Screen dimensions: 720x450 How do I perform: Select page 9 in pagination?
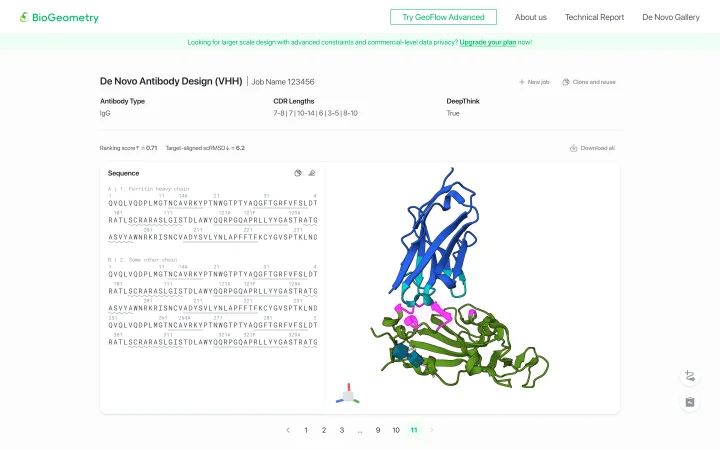pyautogui.click(x=377, y=430)
